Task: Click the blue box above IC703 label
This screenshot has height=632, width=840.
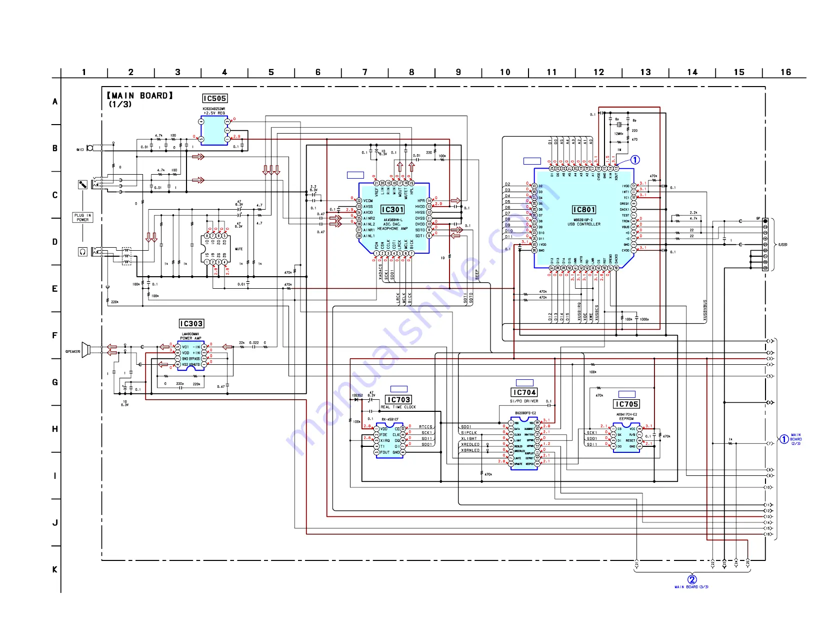Action: 398,389
